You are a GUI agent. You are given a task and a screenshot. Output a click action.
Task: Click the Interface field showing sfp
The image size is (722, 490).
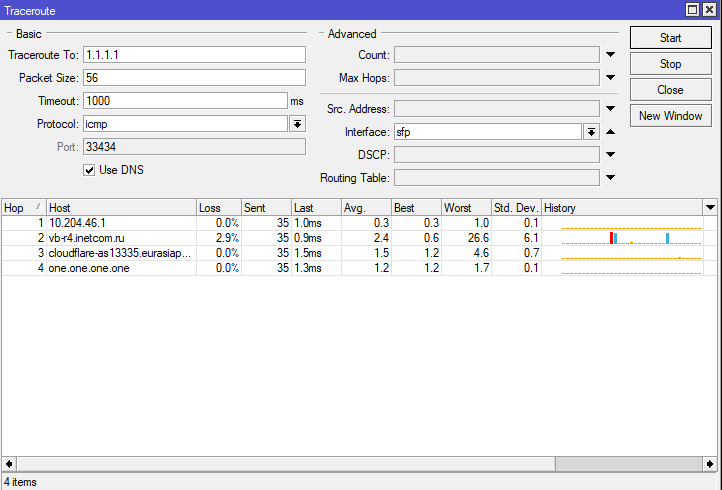(x=488, y=132)
